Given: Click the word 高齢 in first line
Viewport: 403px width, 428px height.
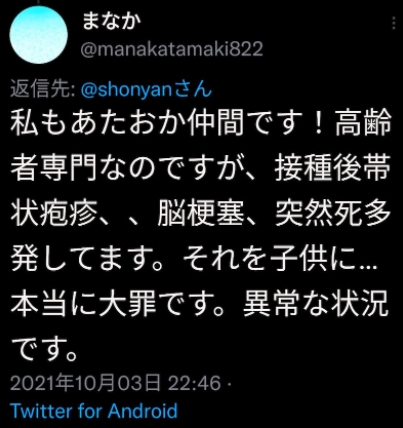Looking at the screenshot, I should tap(363, 123).
